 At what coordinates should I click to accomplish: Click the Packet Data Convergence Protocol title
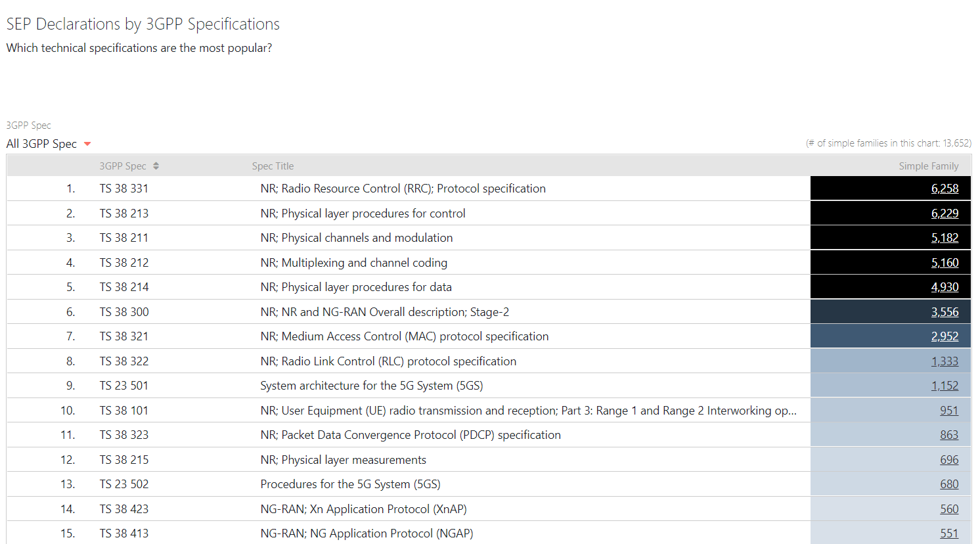tap(411, 435)
